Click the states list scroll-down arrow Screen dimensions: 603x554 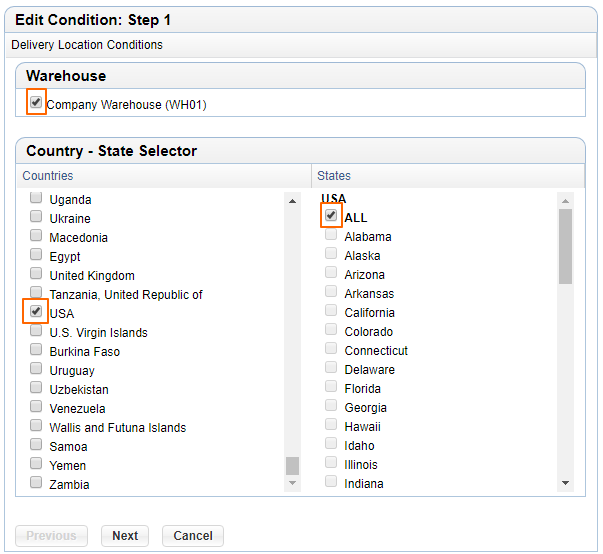pyautogui.click(x=565, y=483)
